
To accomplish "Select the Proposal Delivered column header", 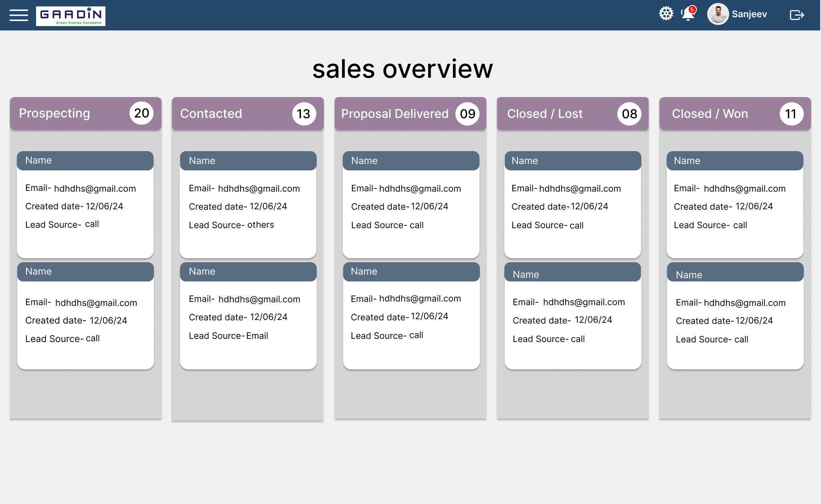I will click(394, 114).
